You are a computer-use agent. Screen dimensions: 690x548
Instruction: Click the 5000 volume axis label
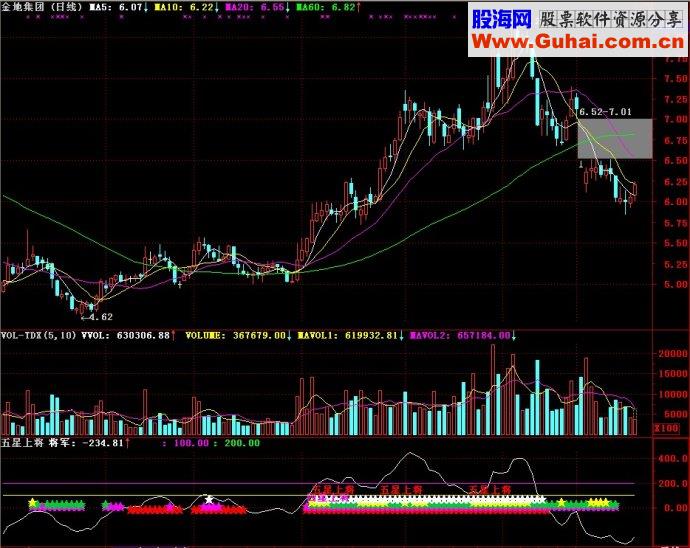tap(675, 414)
